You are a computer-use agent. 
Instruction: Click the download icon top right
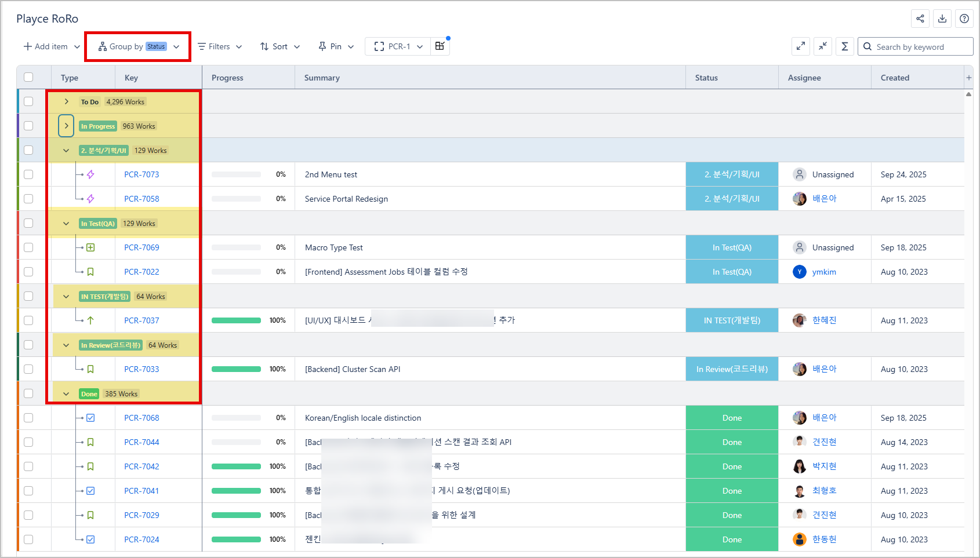(x=942, y=18)
